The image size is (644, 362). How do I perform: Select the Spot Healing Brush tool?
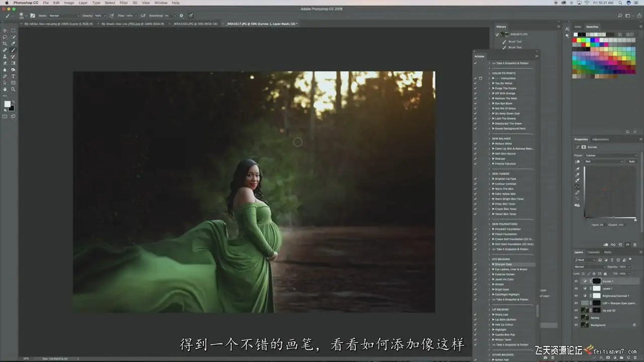click(5, 50)
